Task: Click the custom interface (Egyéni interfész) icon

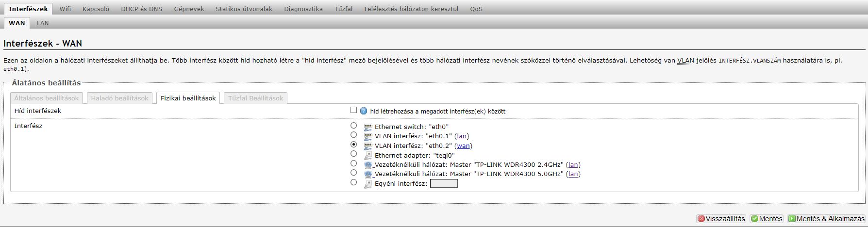Action: tap(368, 184)
